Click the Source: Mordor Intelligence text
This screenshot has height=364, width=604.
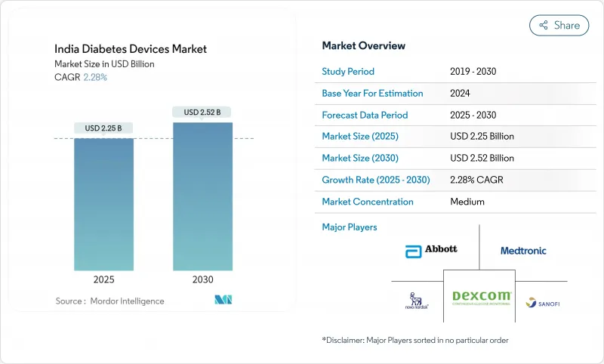[x=109, y=301]
